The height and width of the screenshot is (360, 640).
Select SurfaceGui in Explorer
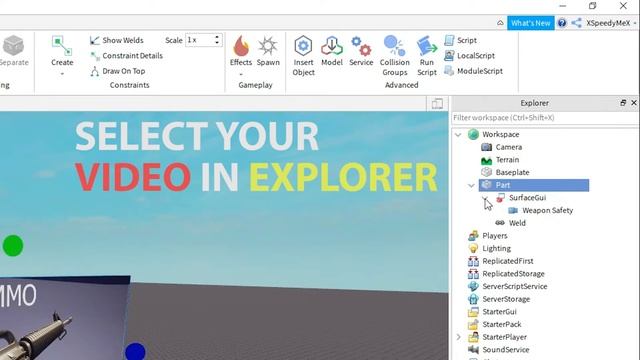coord(527,198)
